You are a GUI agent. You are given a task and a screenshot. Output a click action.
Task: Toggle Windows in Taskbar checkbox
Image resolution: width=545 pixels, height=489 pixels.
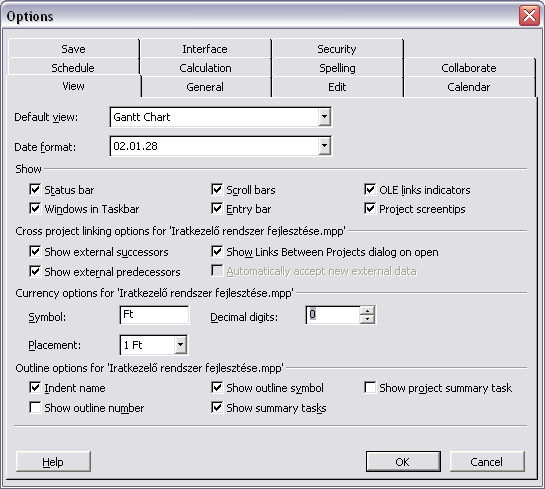click(x=35, y=209)
